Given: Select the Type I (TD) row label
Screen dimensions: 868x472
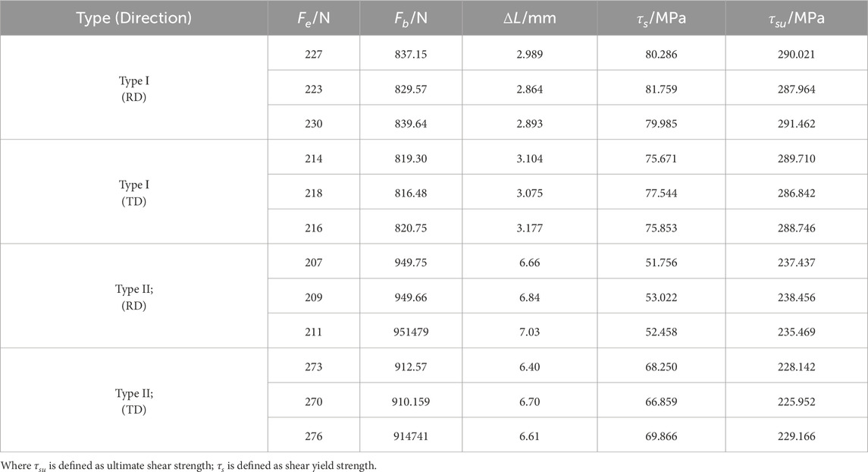Looking at the screenshot, I should pos(133,191).
